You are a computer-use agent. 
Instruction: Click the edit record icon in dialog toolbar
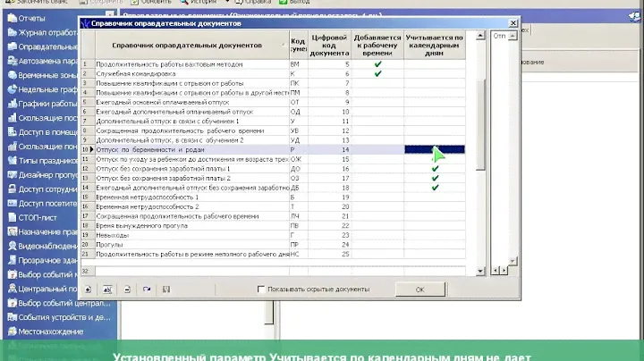106,290
